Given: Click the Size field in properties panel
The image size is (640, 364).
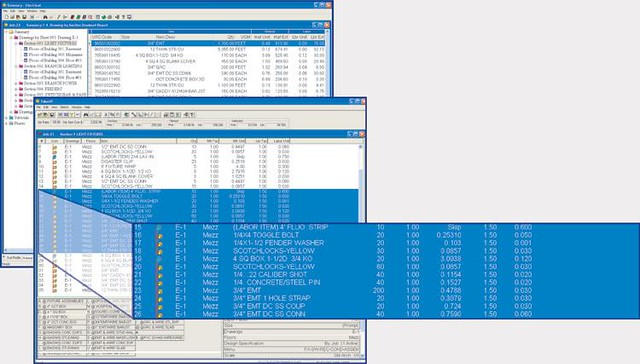Looking at the screenshot, I should [x=291, y=326].
